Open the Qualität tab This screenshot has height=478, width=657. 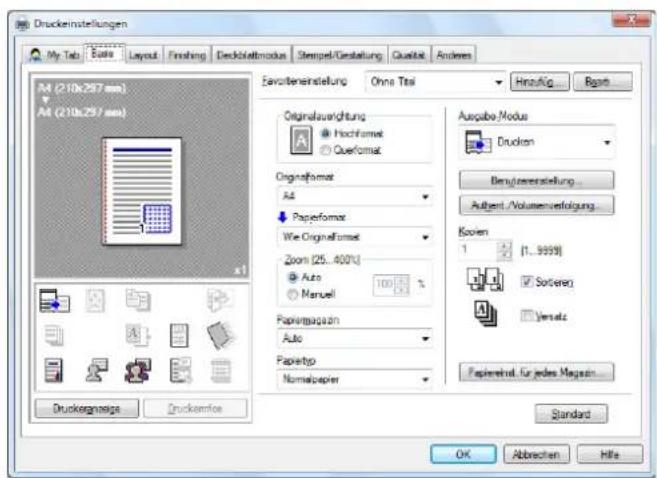409,55
